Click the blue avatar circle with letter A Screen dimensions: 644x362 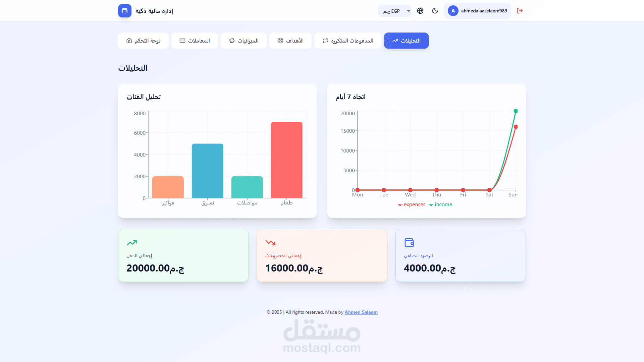tap(453, 11)
